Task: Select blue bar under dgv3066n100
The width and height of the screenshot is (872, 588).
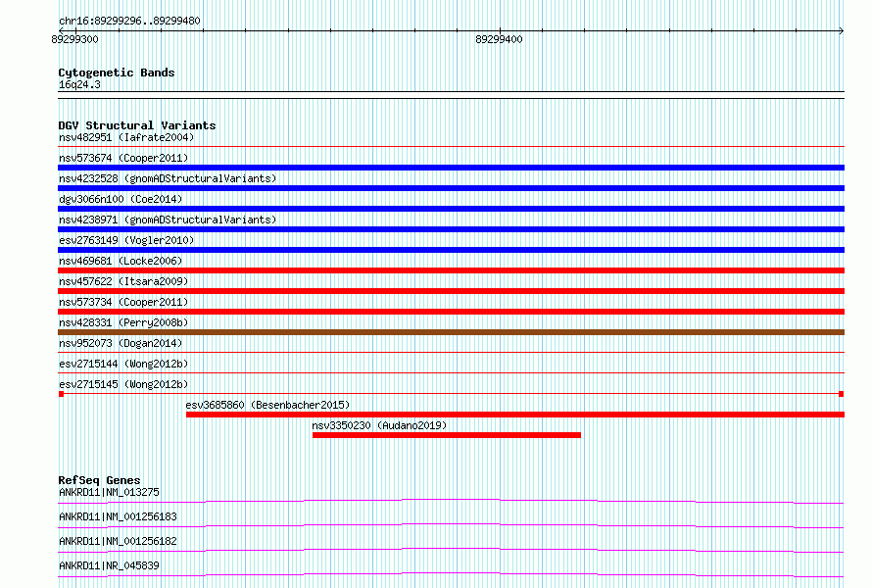Action: click(451, 209)
